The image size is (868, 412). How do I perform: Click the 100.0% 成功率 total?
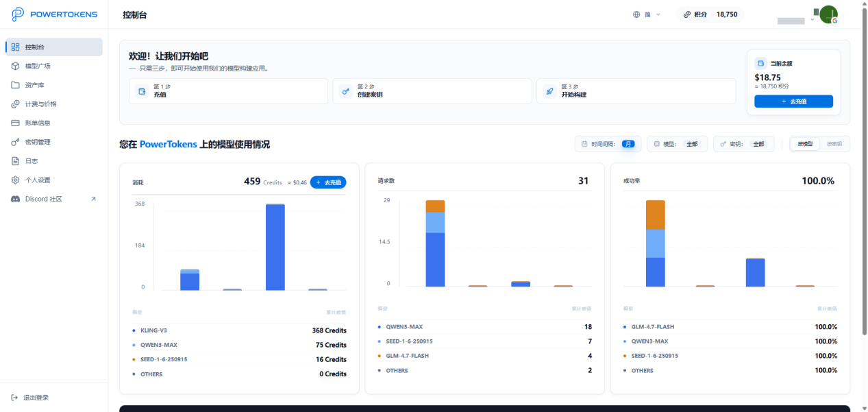(818, 181)
